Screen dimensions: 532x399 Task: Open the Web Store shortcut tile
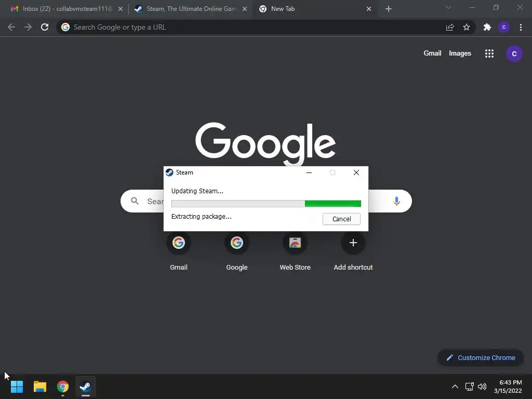(295, 251)
